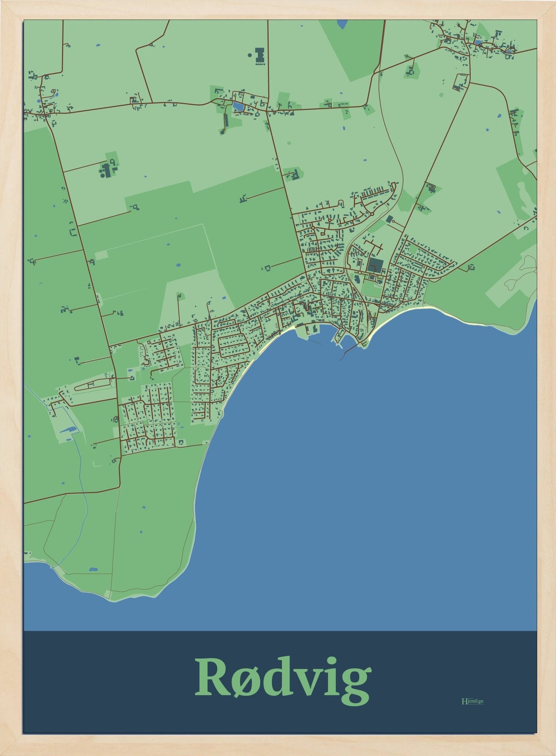Select the blue pond in the northern village
The image size is (556, 756).
coord(237,107)
